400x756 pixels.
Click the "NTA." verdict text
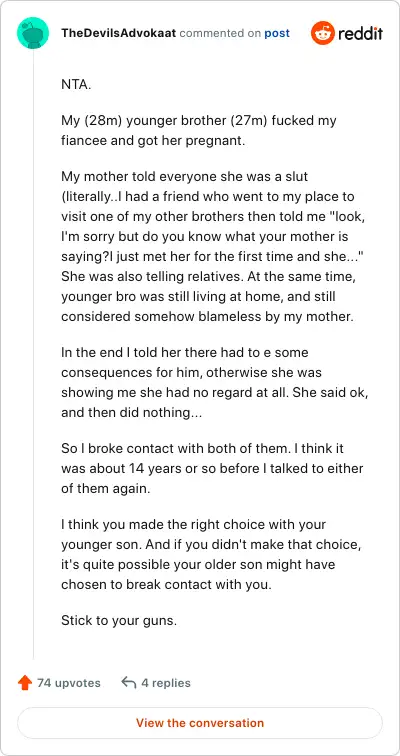coord(76,84)
